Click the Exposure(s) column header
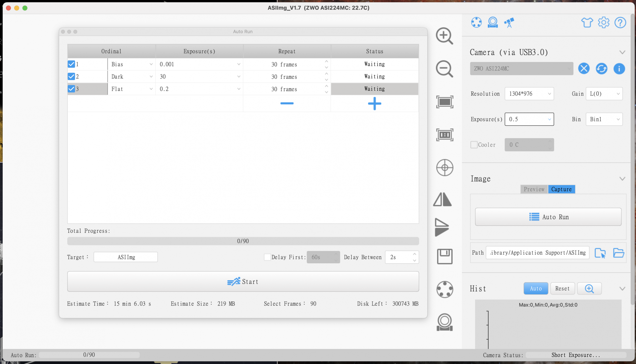 click(199, 51)
